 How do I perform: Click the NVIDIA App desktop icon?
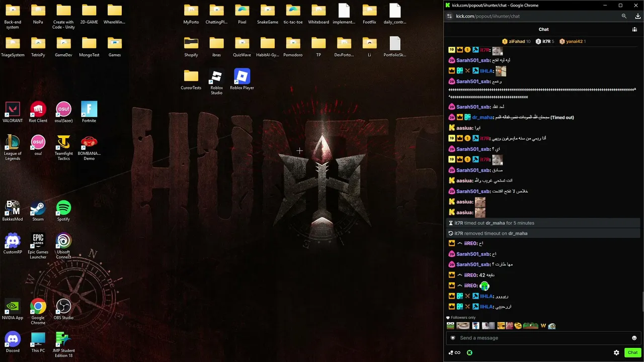pos(13,310)
